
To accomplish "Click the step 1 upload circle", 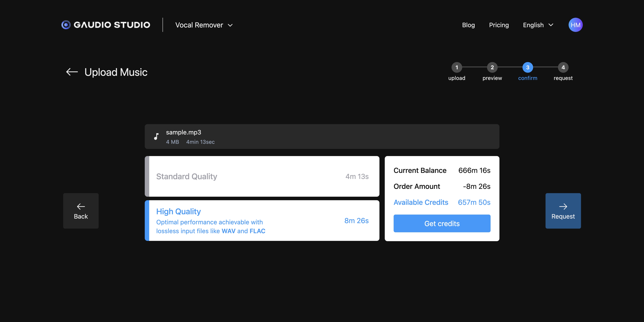I will (x=457, y=67).
